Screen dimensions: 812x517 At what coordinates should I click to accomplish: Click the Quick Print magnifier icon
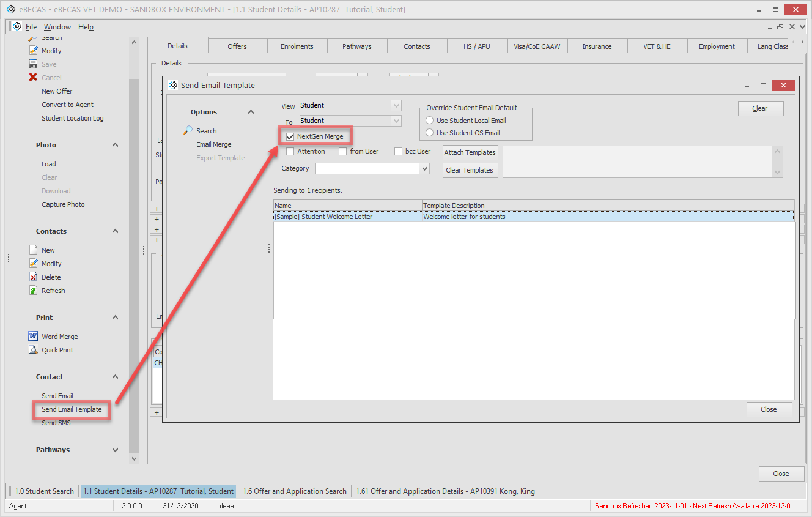34,350
